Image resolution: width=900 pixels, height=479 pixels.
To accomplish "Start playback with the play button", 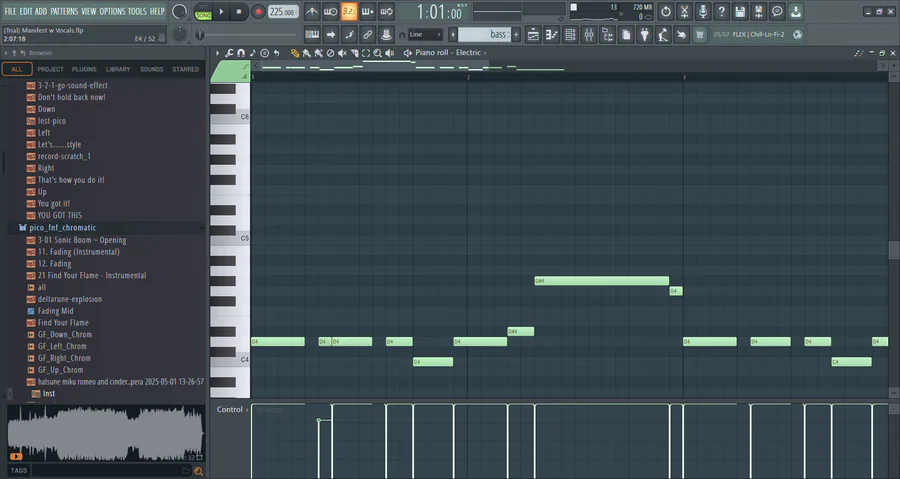I will (x=221, y=12).
